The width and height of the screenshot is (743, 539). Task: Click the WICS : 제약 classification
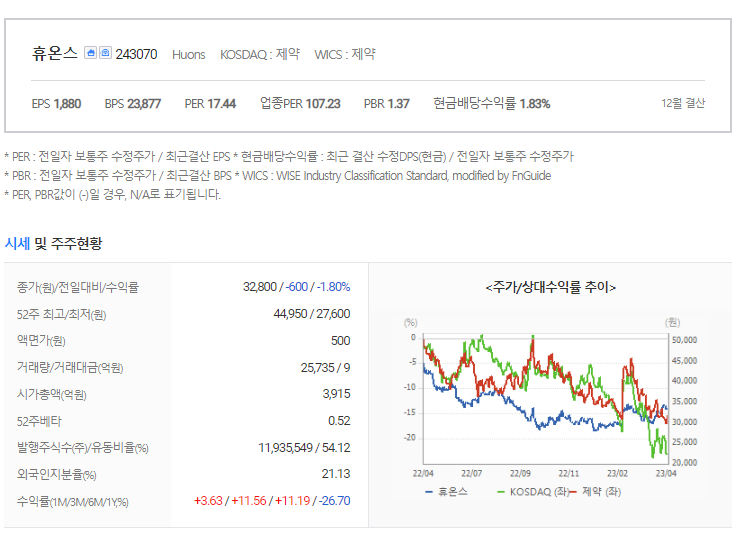point(345,55)
